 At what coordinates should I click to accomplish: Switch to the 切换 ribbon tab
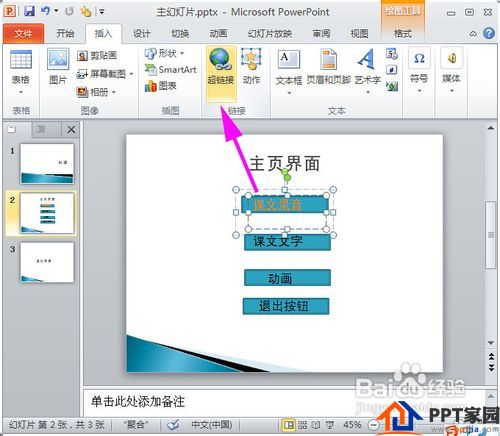180,33
